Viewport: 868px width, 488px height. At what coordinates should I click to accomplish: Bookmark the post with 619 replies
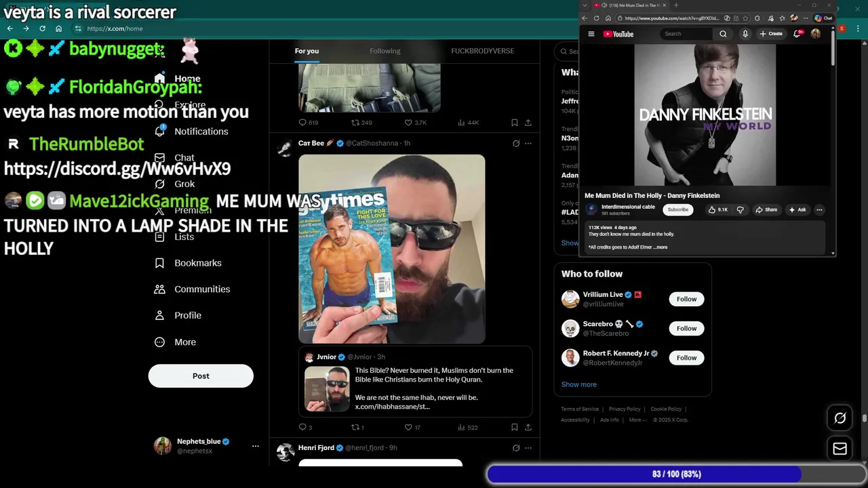pyautogui.click(x=515, y=123)
